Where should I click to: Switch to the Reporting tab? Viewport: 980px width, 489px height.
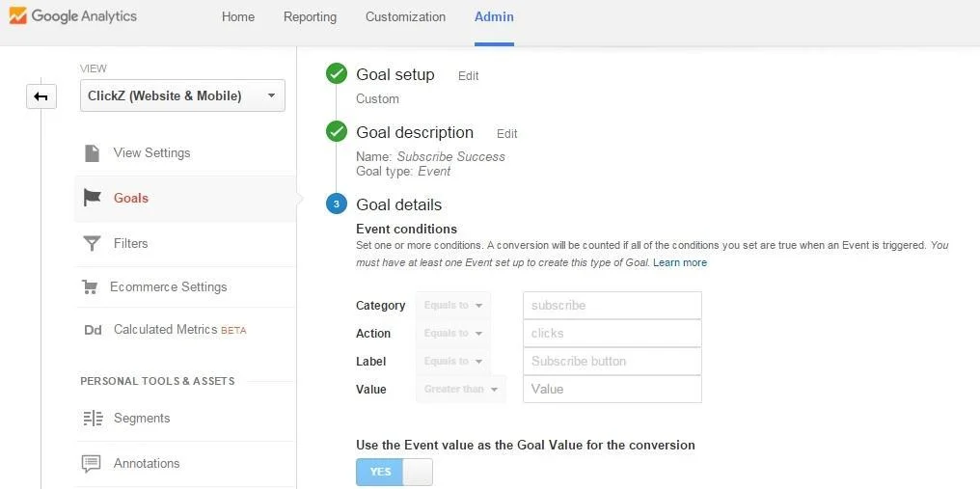310,17
